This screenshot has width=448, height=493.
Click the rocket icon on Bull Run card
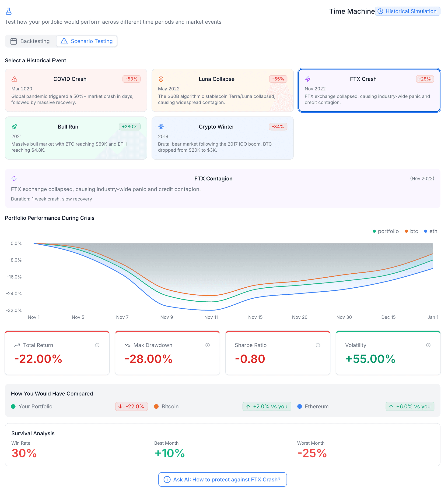coord(14,127)
